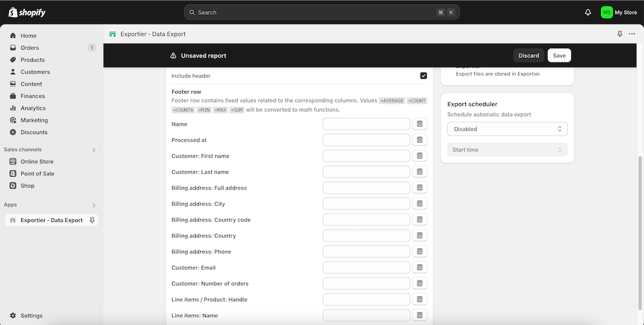This screenshot has width=644, height=325.
Task: Click the pin icon in app header
Action: click(620, 34)
